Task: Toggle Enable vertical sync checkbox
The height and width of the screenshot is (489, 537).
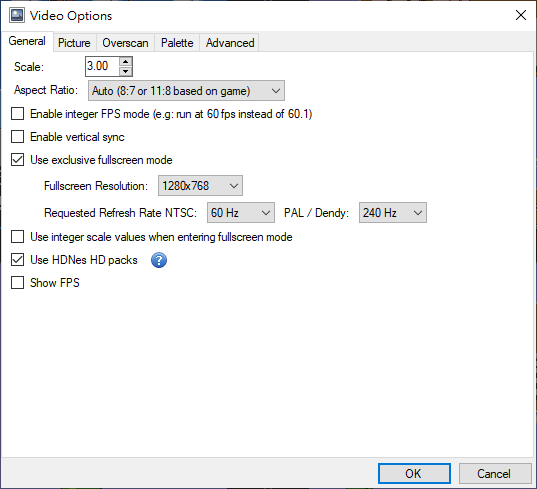Action: point(17,137)
